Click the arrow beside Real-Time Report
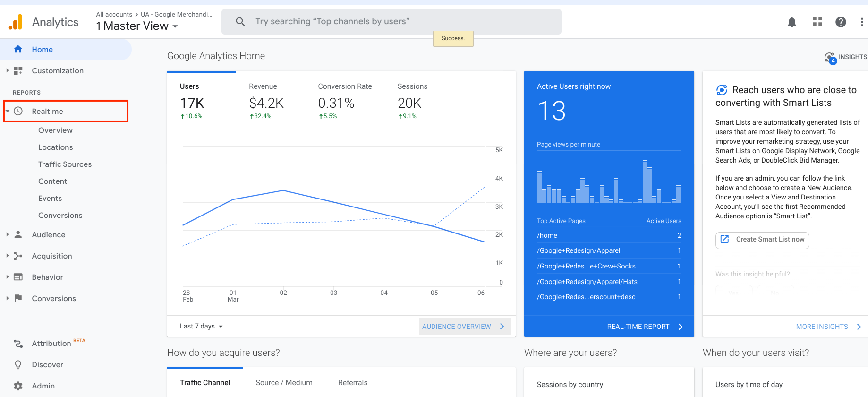This screenshot has width=868, height=397. pyautogui.click(x=681, y=327)
